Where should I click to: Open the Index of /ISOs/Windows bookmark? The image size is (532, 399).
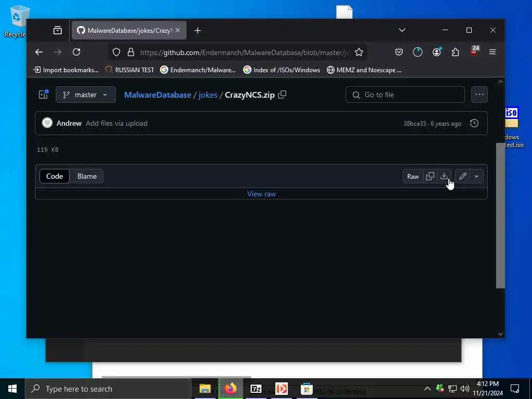282,70
